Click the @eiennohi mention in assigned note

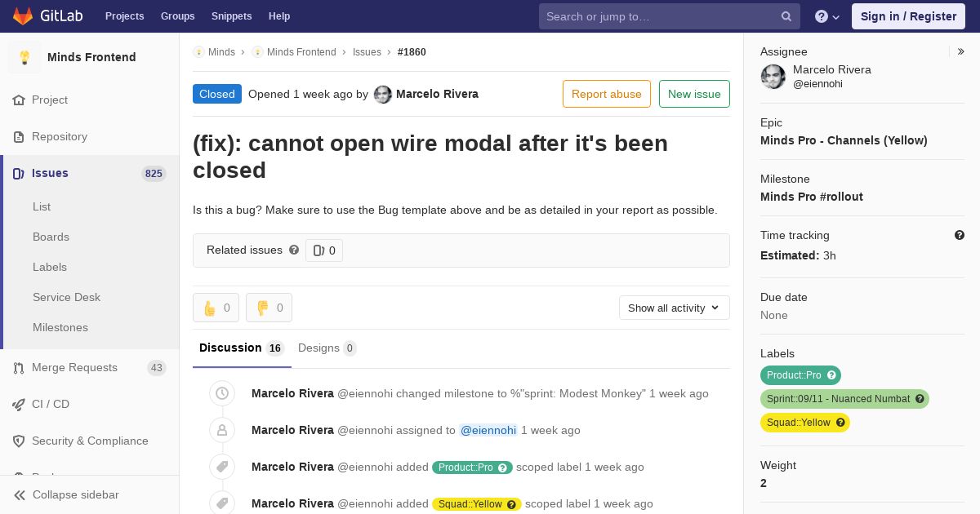tap(488, 430)
